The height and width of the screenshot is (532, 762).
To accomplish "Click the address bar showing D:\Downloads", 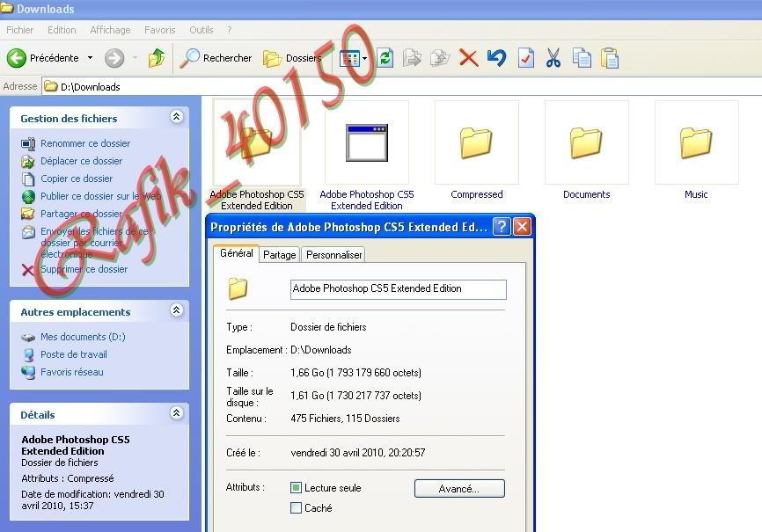I will (x=401, y=87).
